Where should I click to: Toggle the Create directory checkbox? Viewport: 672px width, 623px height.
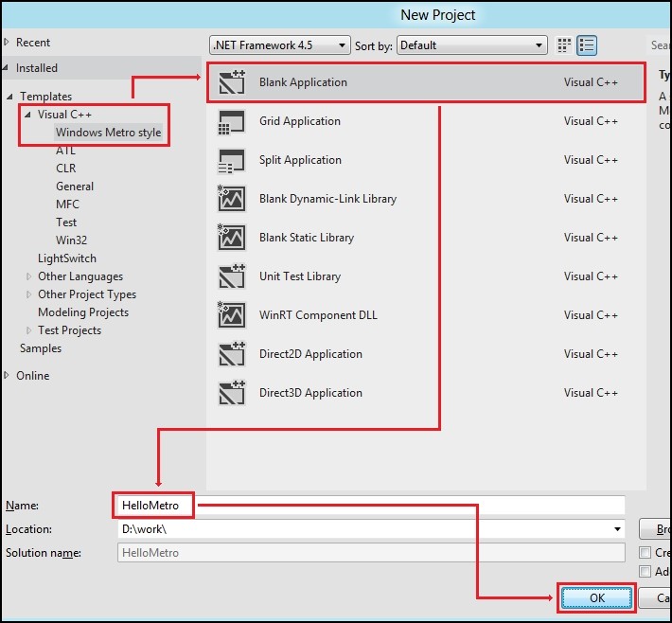click(x=645, y=553)
